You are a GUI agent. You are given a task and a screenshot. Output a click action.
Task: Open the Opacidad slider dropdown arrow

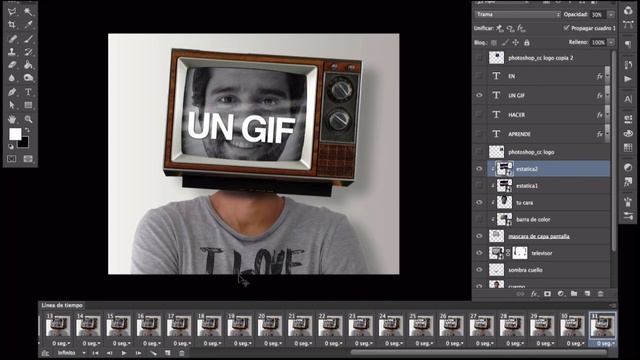coord(611,15)
